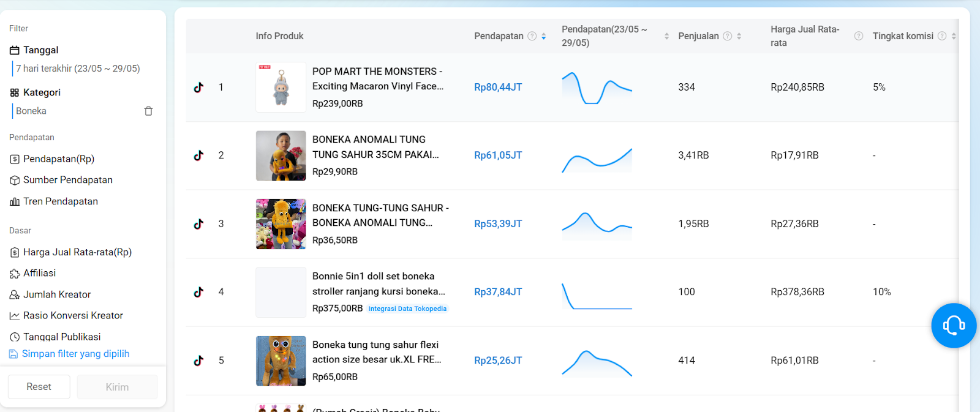Open Boneka tung tung sahur flexi product
Viewport: 980px width, 412px height.
click(377, 352)
